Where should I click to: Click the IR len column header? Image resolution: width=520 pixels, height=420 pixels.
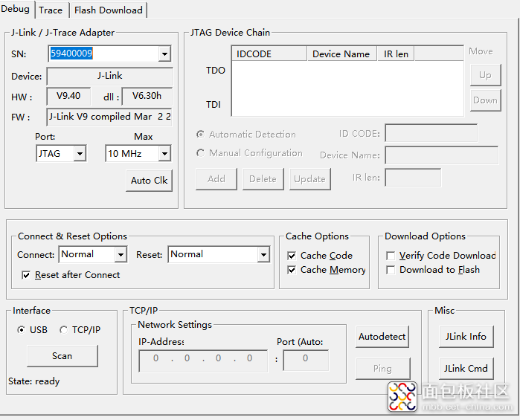pos(396,54)
